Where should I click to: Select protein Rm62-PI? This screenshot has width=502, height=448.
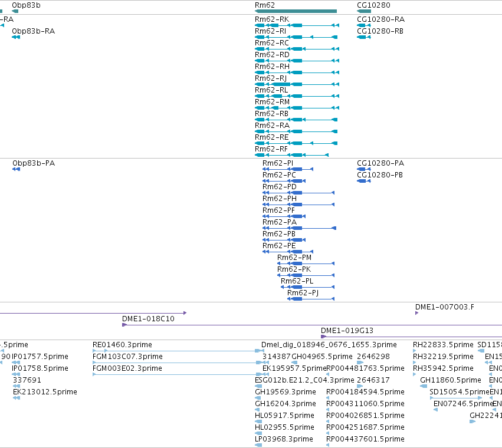(x=288, y=169)
